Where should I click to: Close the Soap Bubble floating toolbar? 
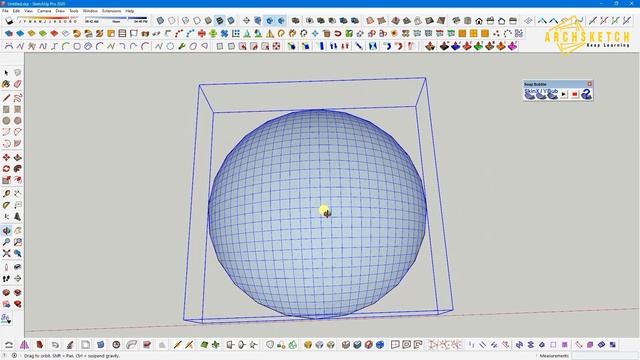pos(589,84)
